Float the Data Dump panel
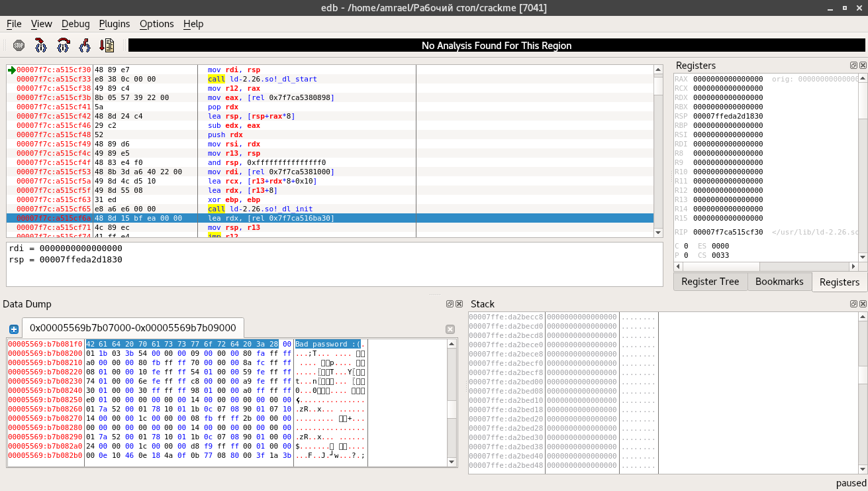868x491 pixels. click(450, 304)
